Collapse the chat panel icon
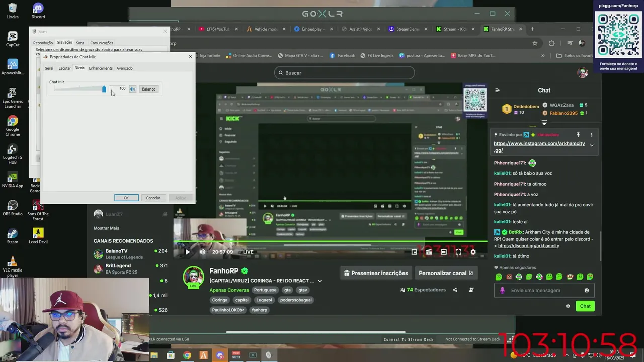 click(497, 90)
